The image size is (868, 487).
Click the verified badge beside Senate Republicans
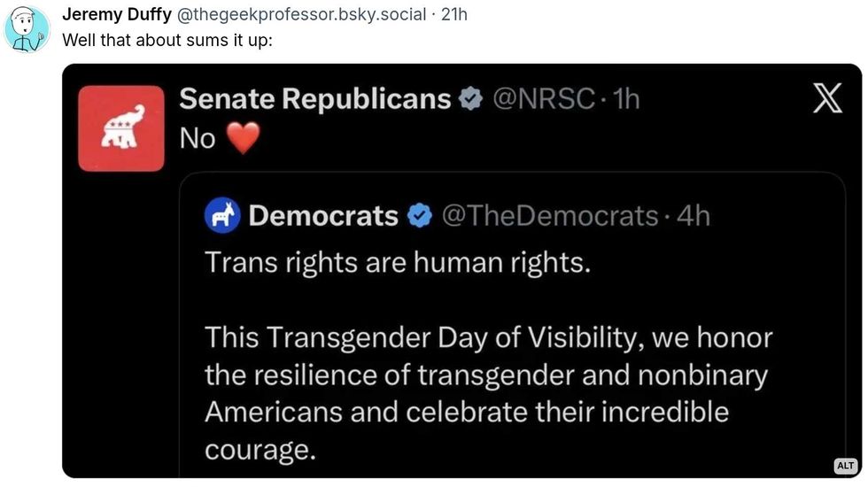[x=469, y=100]
